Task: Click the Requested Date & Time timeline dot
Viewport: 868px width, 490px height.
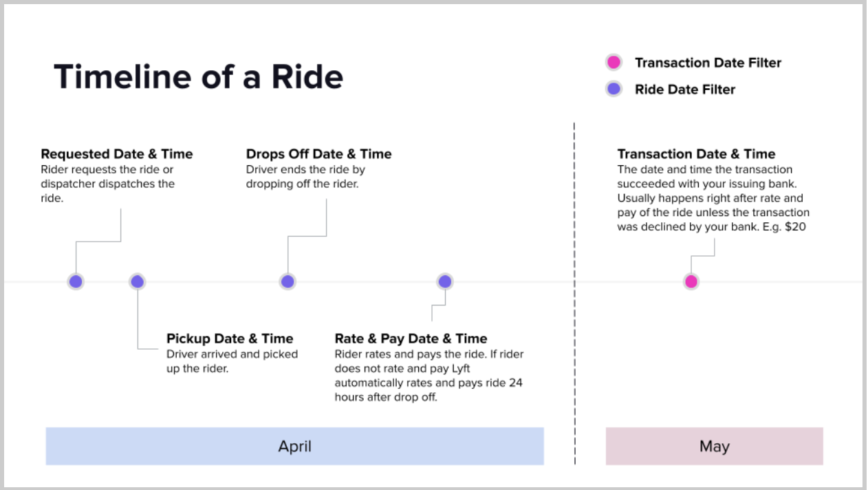Action: [76, 281]
